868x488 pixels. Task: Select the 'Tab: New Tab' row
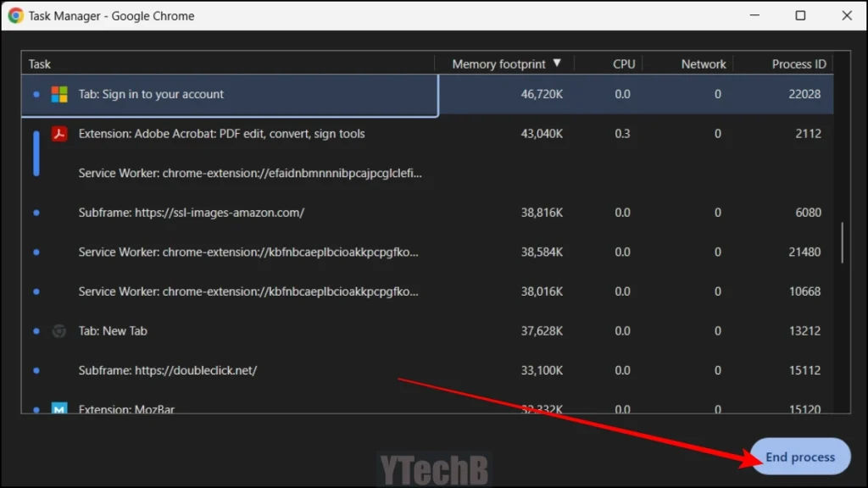[x=427, y=331]
